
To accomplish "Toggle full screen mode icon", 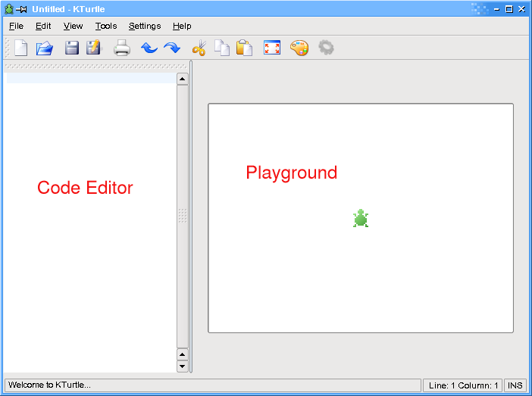I will [272, 48].
